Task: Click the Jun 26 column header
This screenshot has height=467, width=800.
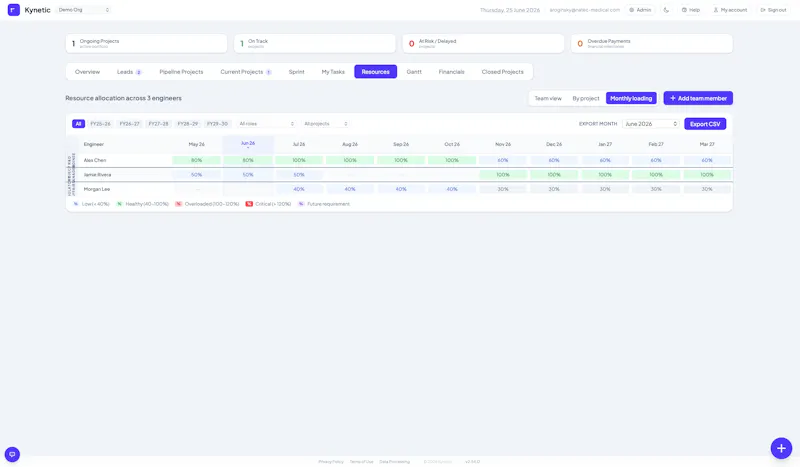Action: 248,144
